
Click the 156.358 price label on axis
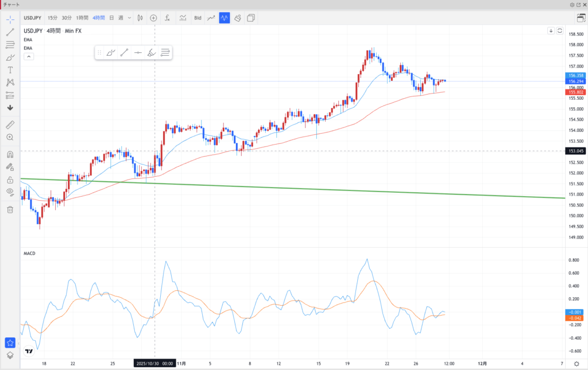pyautogui.click(x=575, y=76)
